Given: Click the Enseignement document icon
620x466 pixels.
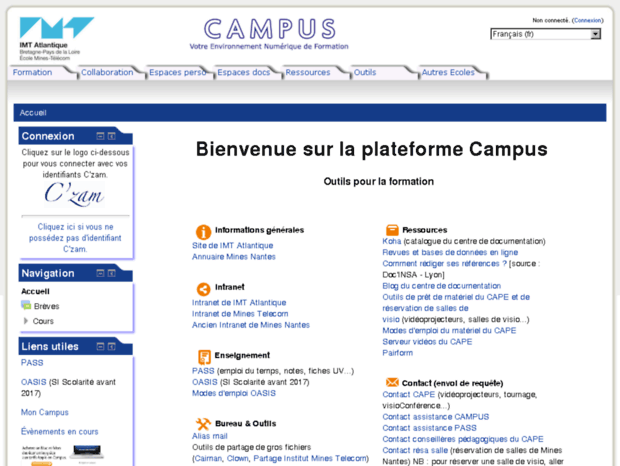Looking at the screenshot, I should click(x=204, y=357).
